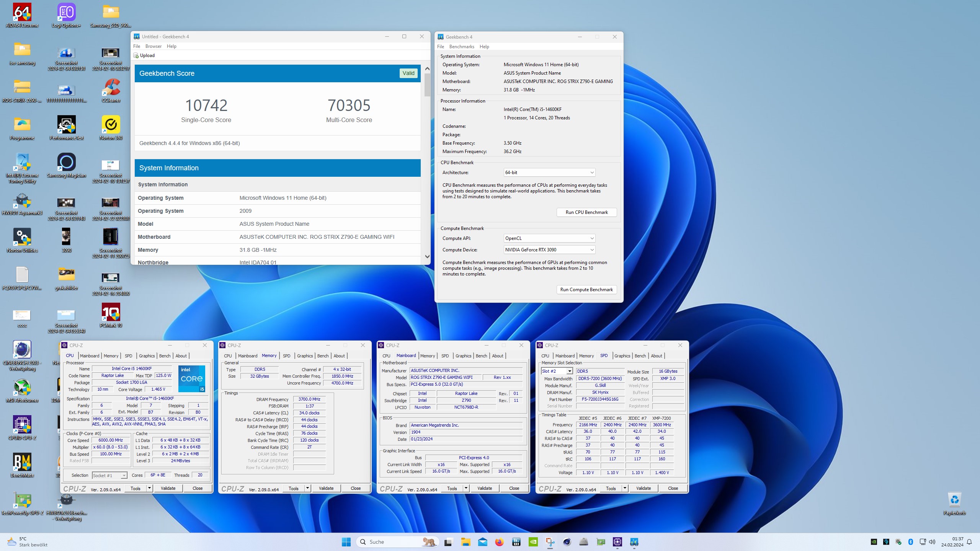Click scroll-up arrow in Geekbench results

(427, 69)
